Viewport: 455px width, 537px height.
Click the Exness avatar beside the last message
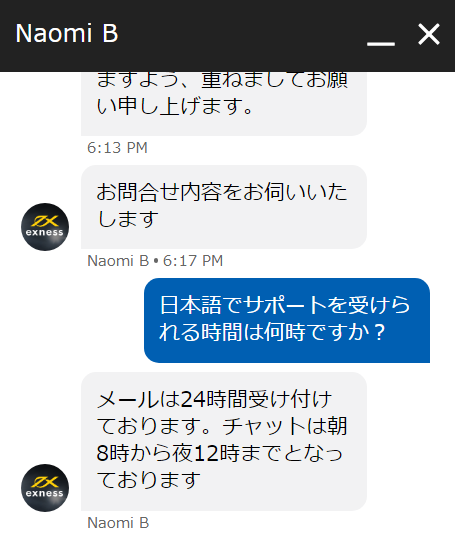point(45,488)
